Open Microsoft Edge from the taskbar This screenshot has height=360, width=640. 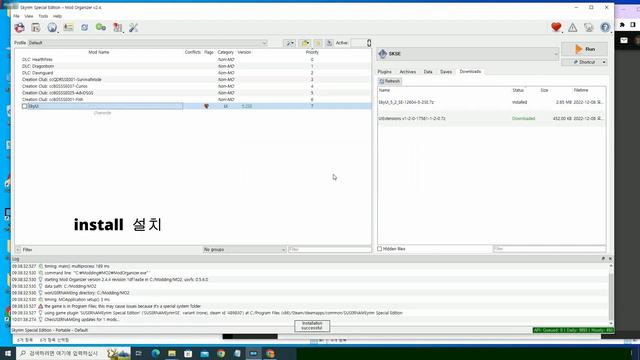coord(156,353)
